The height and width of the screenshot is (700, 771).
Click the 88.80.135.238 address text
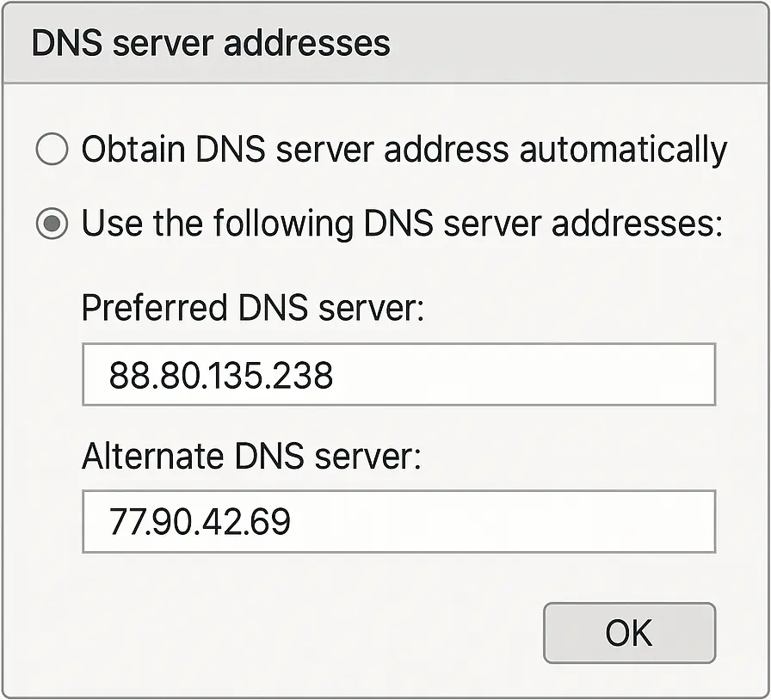(x=221, y=376)
